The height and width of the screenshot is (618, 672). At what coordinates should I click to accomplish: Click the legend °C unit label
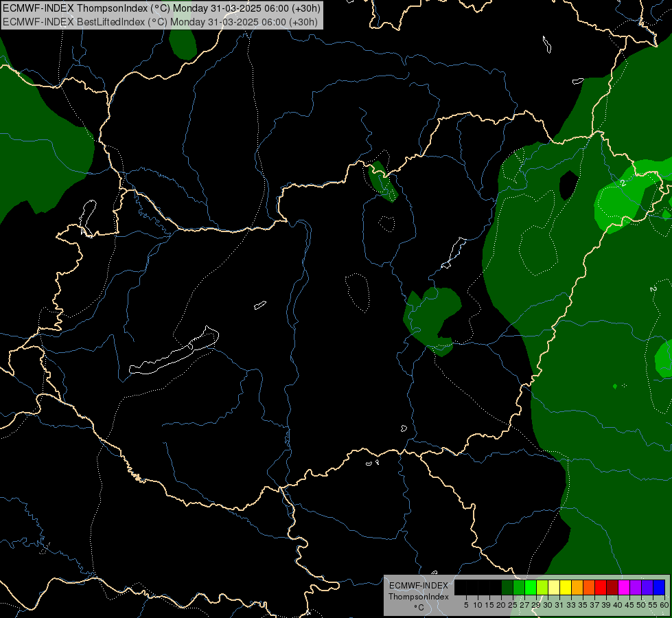pyautogui.click(x=419, y=608)
